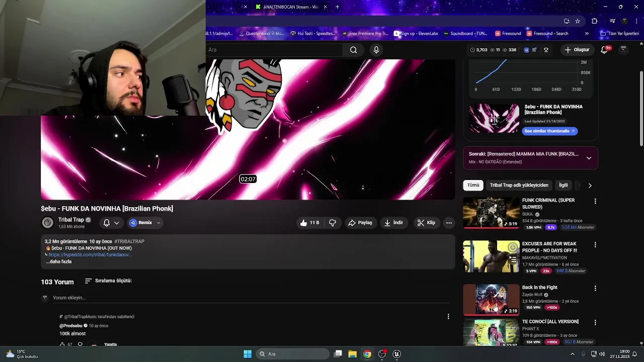Open the @Prodsebu commenter profile
The height and width of the screenshot is (362, 644).
[x=70, y=326]
